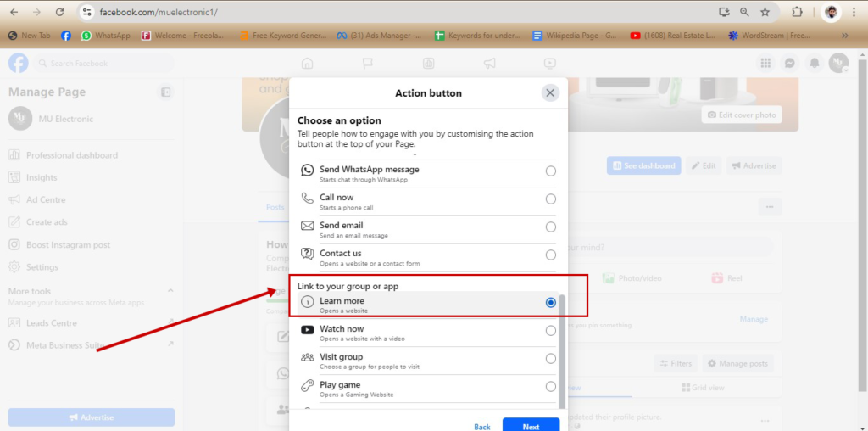Click the Edit button on the page
This screenshot has height=431, width=868.
[x=704, y=165]
